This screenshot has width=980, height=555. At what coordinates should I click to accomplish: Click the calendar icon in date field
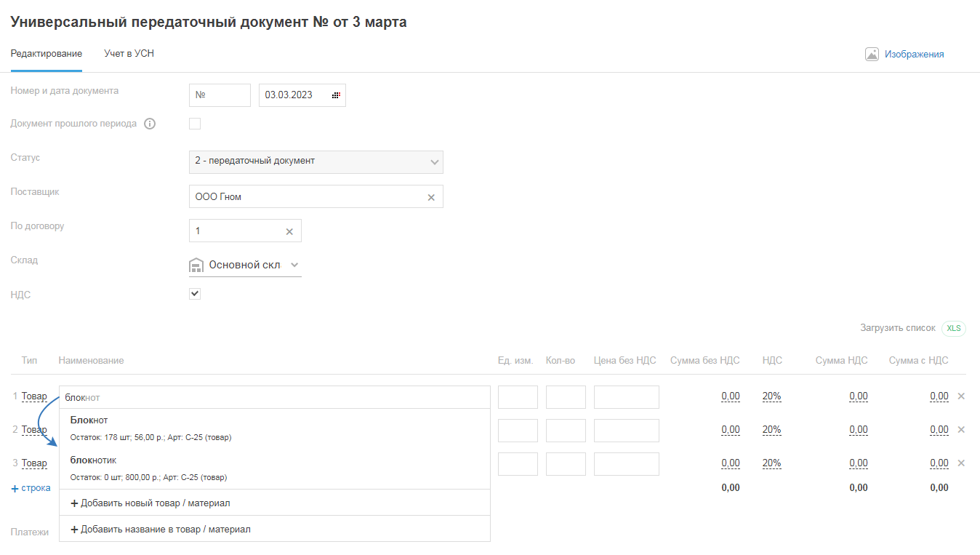click(x=336, y=95)
